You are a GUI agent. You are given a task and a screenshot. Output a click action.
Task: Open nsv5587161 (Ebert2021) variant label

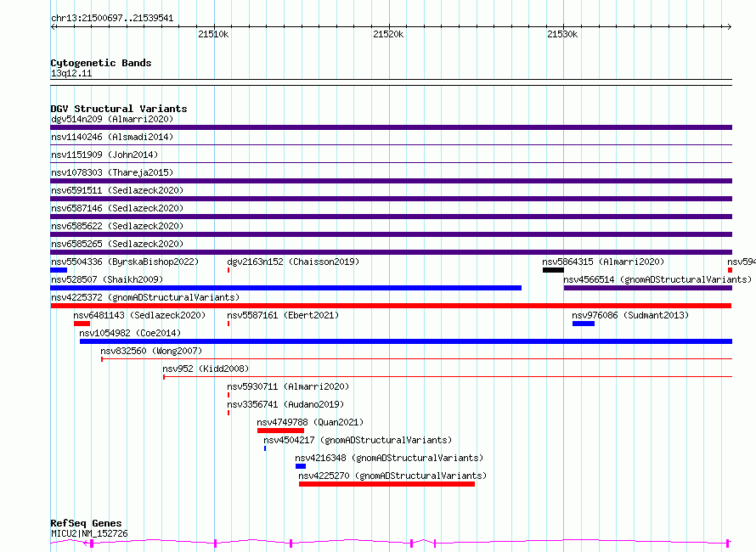point(283,315)
